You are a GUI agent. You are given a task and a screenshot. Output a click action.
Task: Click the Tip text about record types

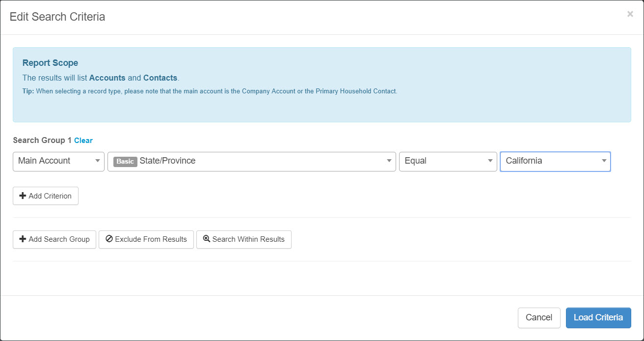coord(210,91)
